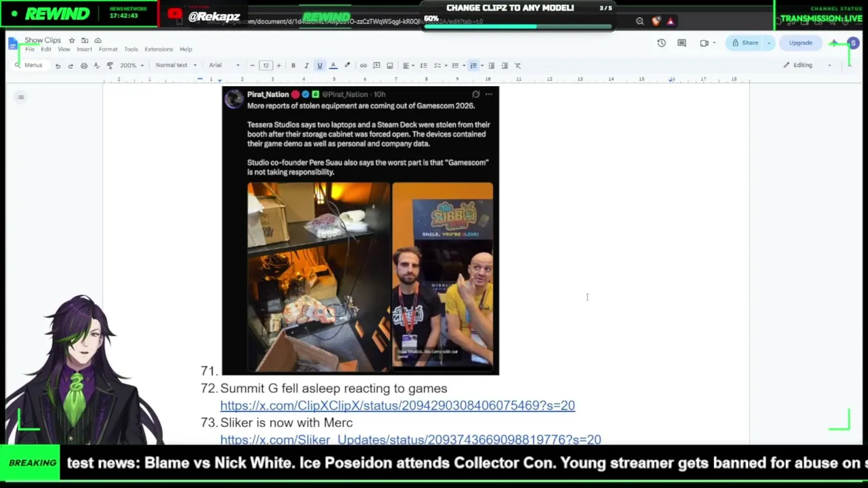Image resolution: width=868 pixels, height=488 pixels.
Task: Open the Edit menu
Action: pos(45,49)
